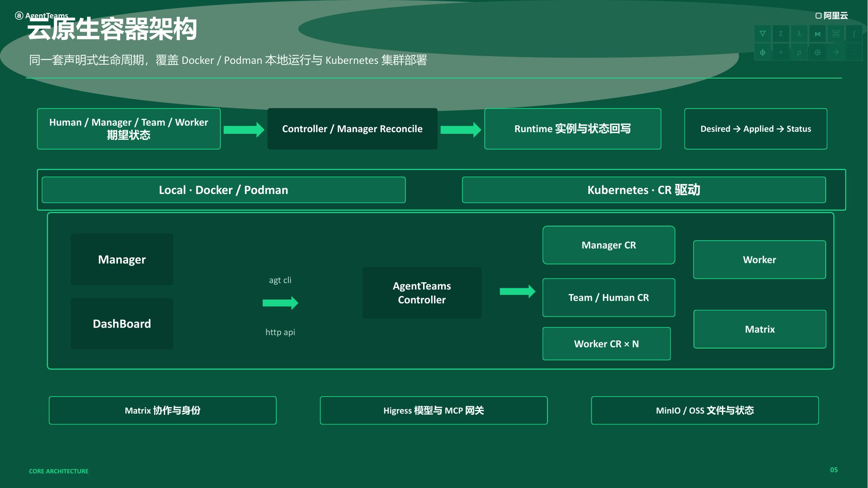Click the Manager CR box
Screen dimensions: 868x488
pyautogui.click(x=609, y=245)
